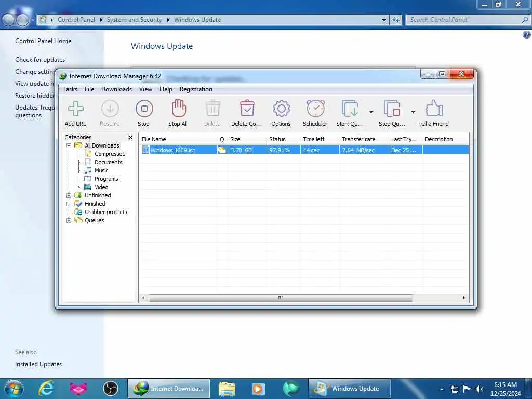Click the volume speaker tray icon

pyautogui.click(x=479, y=389)
